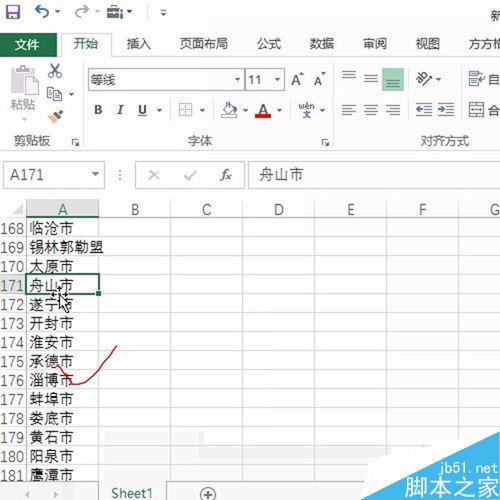
Task: Click Decrease Indent icon
Action: (424, 110)
